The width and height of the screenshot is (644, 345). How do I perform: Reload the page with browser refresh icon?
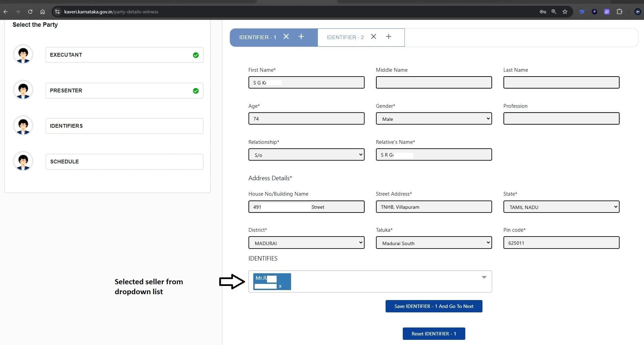pyautogui.click(x=30, y=12)
